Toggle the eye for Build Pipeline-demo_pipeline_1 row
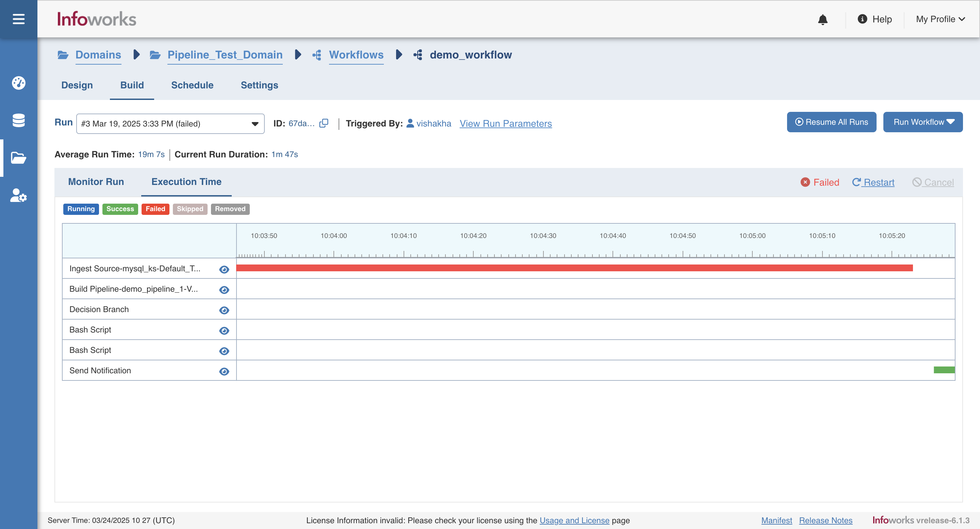The image size is (980, 529). pos(224,290)
